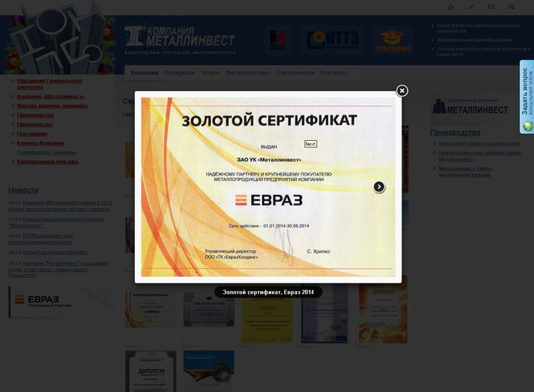This screenshot has height=392, width=534.
Task: Click the orange Диплом thumbnail at right
Action: (383, 310)
